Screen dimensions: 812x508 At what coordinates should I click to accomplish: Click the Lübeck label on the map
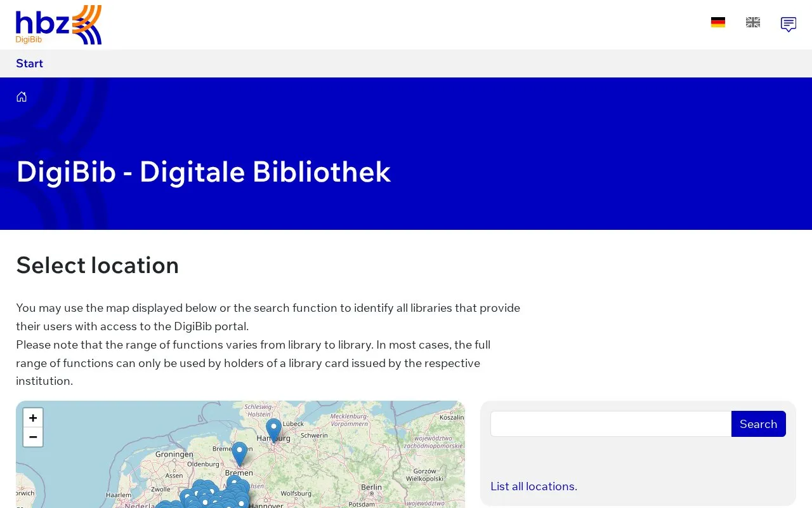pos(294,424)
